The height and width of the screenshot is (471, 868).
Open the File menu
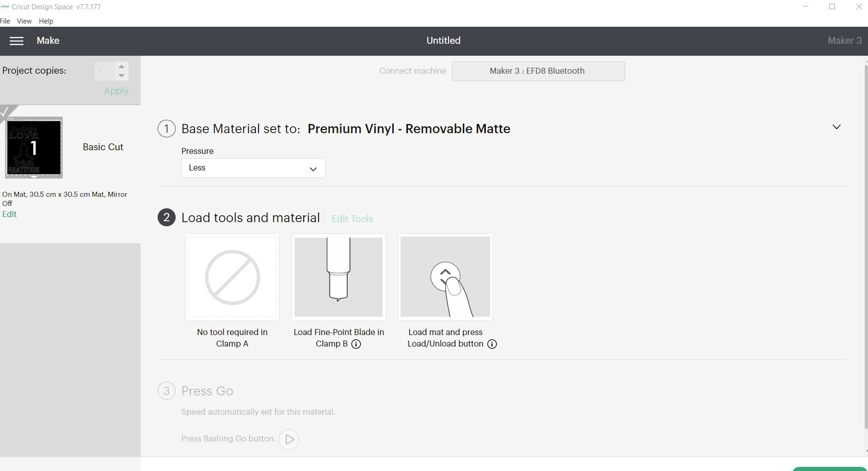coord(5,21)
